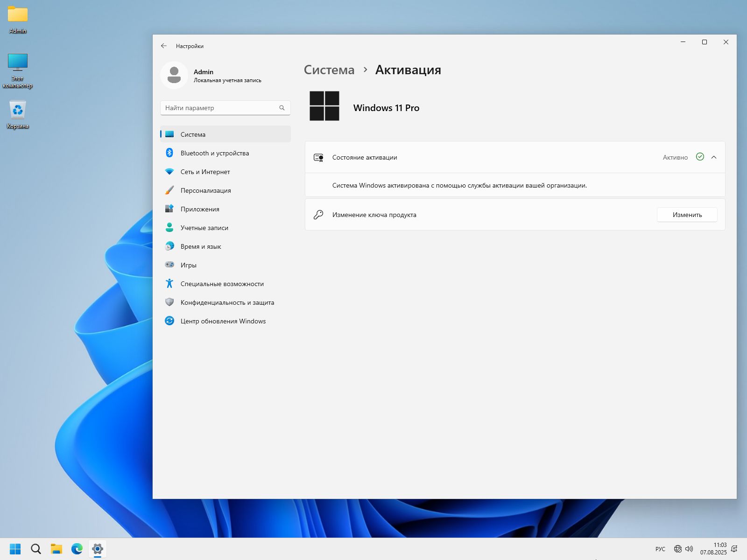747x560 pixels.
Task: Open File Explorer from taskbar
Action: tap(56, 549)
